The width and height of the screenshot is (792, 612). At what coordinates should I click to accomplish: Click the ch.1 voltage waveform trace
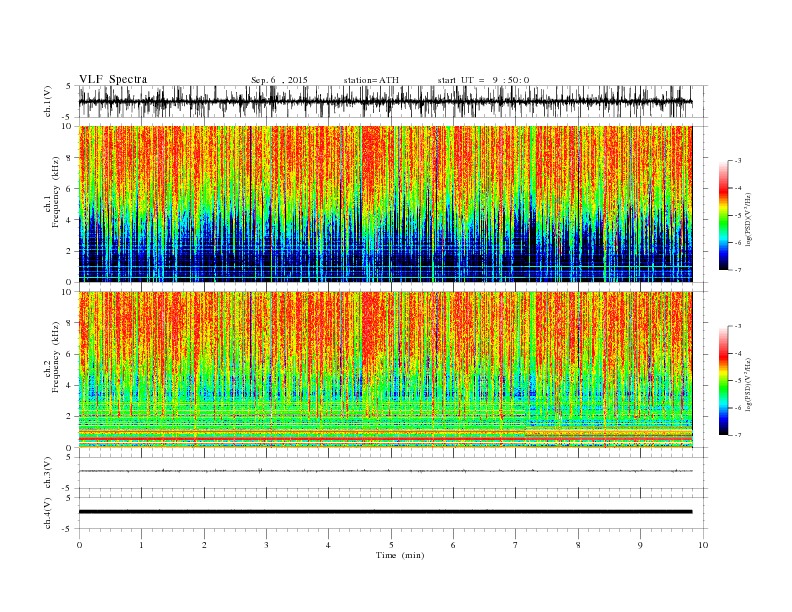tap(385, 102)
